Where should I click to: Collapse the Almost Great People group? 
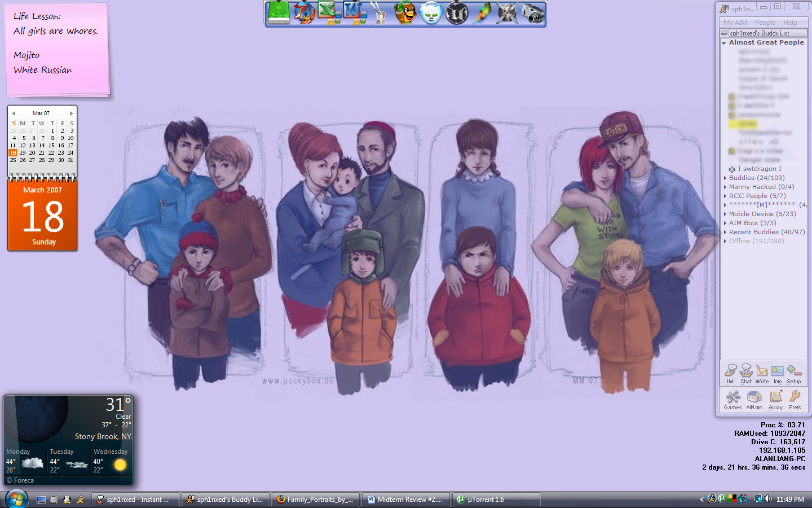[723, 43]
